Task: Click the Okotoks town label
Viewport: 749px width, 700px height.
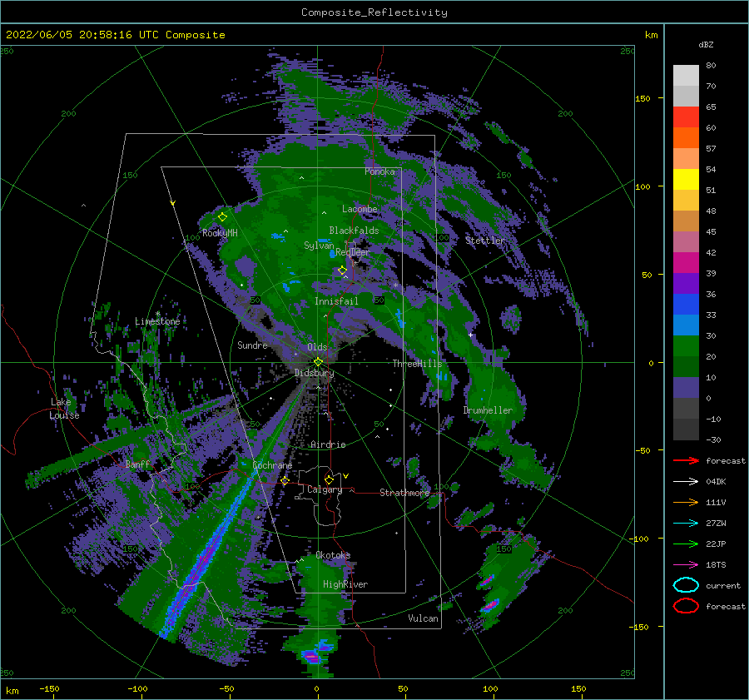Action: click(333, 555)
